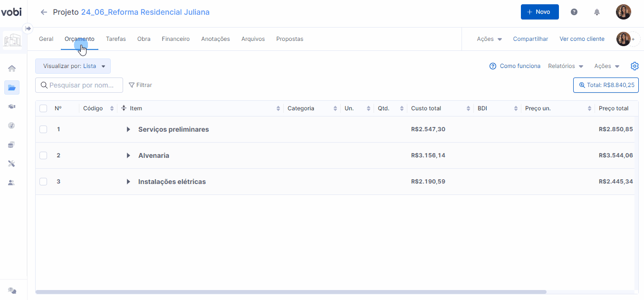Sort by Categoria column arrows
Image resolution: width=644 pixels, height=300 pixels.
pyautogui.click(x=336, y=108)
